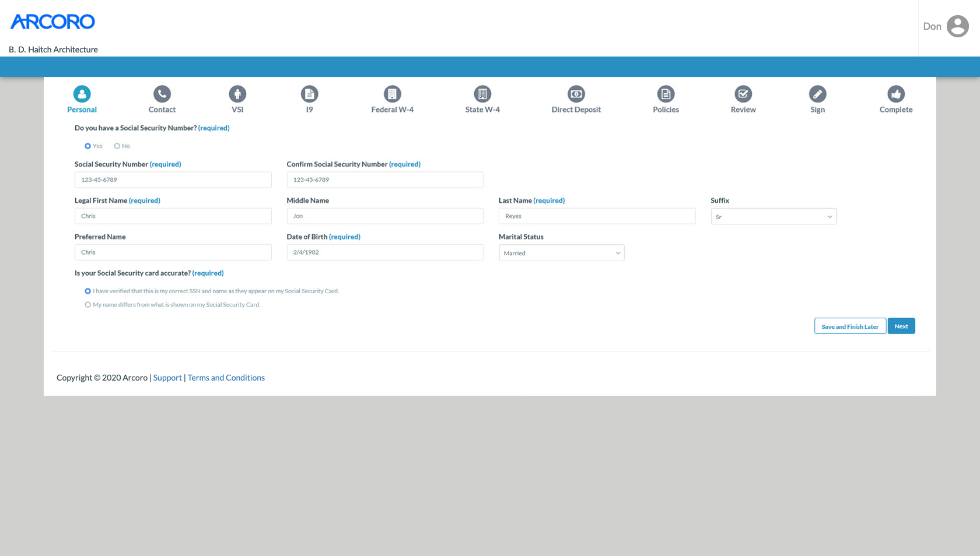Open the Marital Status dropdown
The image size is (980, 556).
561,253
